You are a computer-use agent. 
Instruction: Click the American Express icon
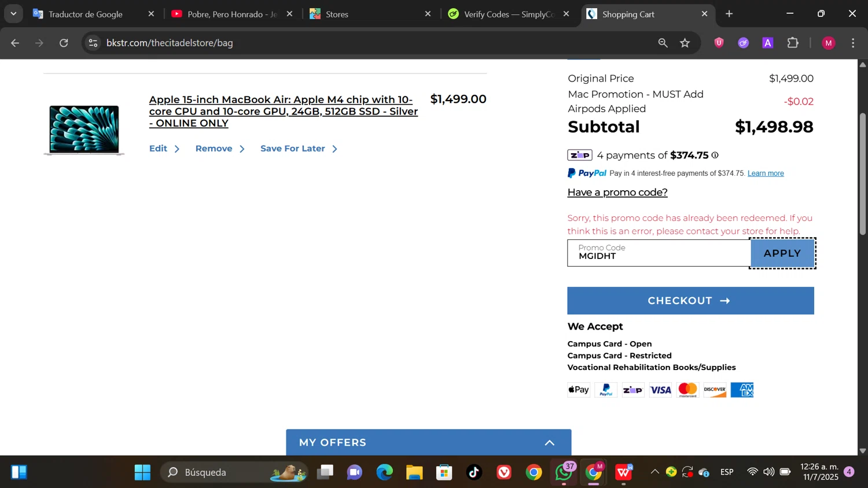[x=742, y=390]
